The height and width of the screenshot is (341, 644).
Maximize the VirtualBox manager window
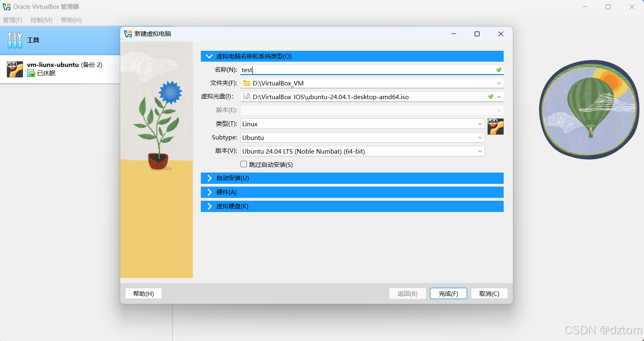coord(608,7)
